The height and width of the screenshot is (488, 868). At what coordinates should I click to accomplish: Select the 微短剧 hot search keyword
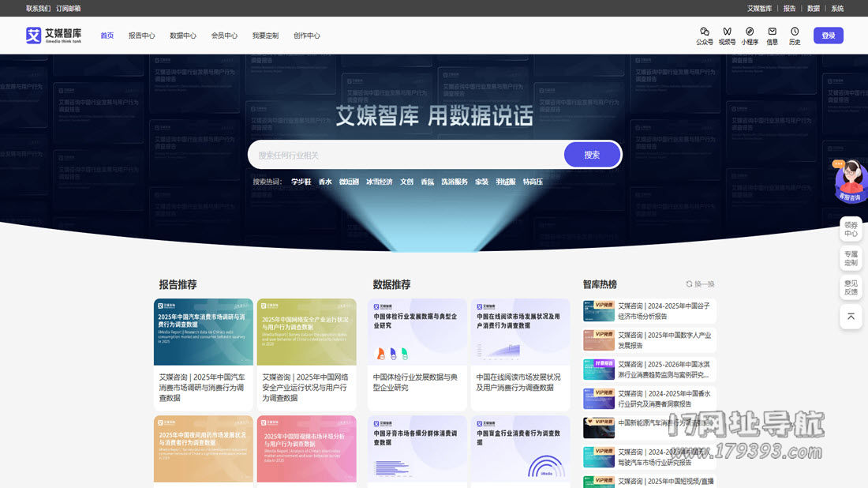pyautogui.click(x=349, y=182)
